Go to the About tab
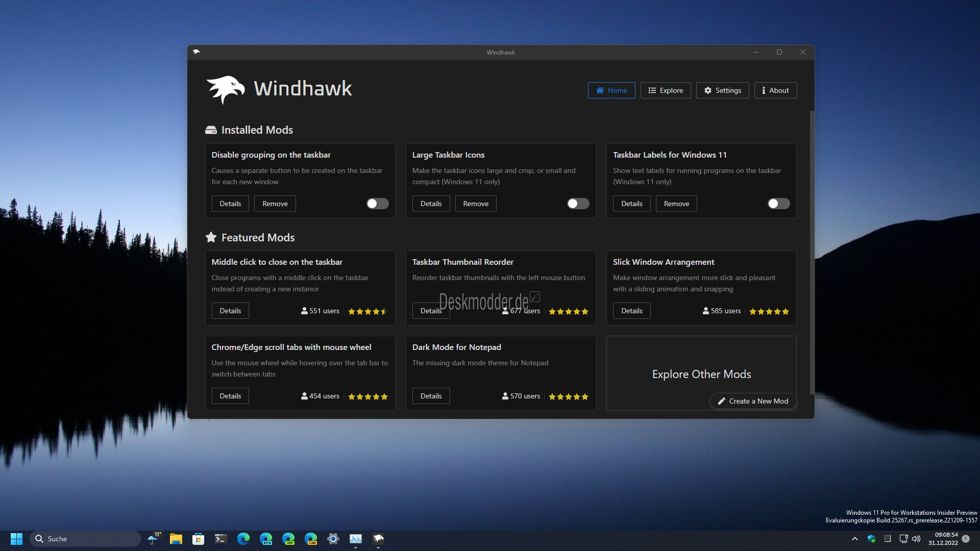Image resolution: width=980 pixels, height=551 pixels. point(775,90)
